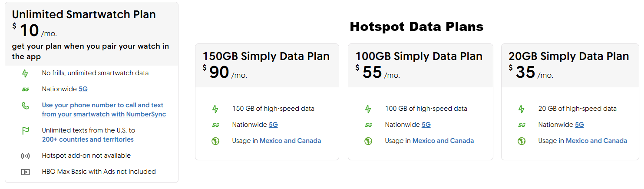
Task: Open NumberSync call and text link
Action: coord(103,110)
